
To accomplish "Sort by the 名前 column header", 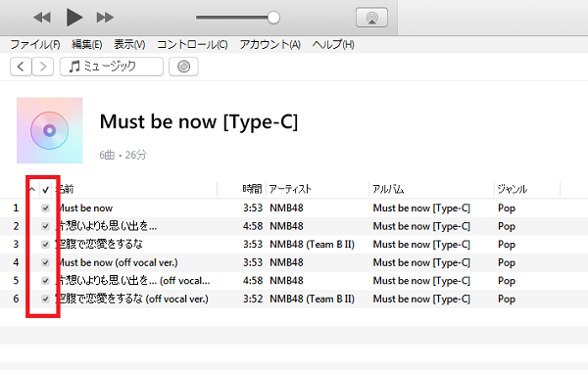I will [x=65, y=189].
